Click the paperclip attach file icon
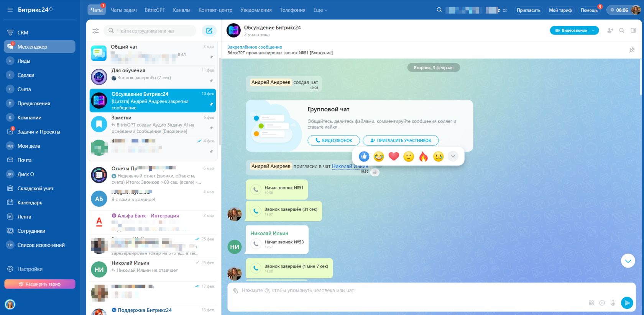 click(235, 291)
